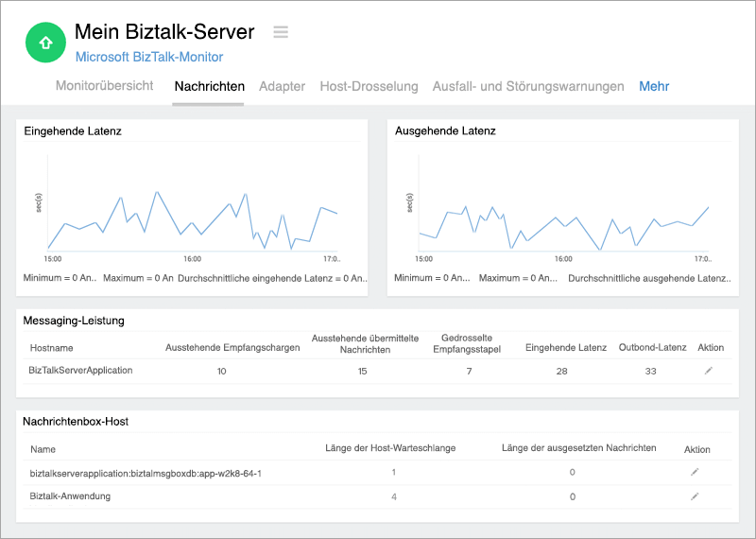
Task: Select the Nachrichten tab
Action: [209, 86]
